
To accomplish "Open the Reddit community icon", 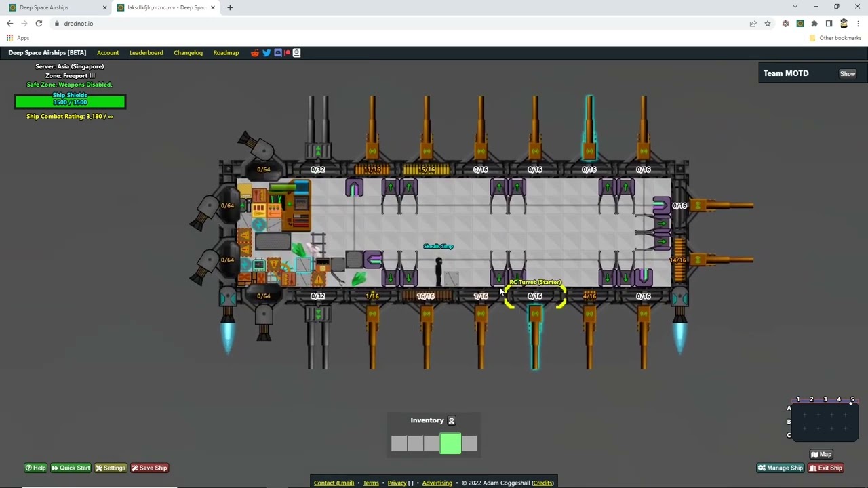I will [x=255, y=53].
